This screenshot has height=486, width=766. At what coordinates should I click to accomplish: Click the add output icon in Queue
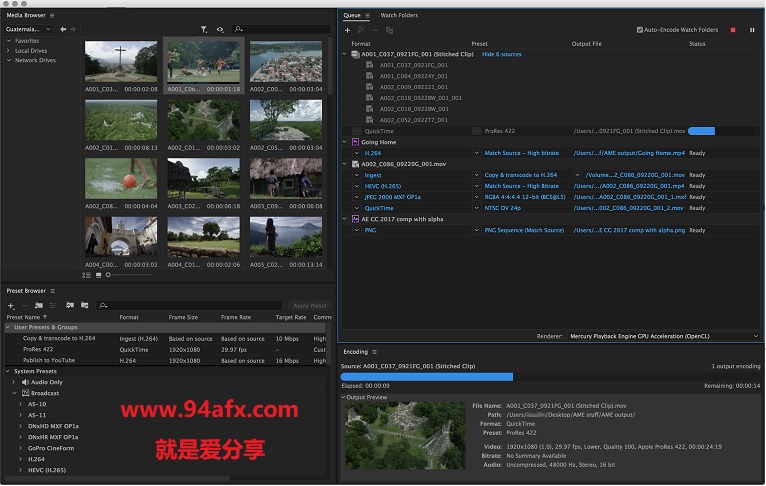point(362,30)
